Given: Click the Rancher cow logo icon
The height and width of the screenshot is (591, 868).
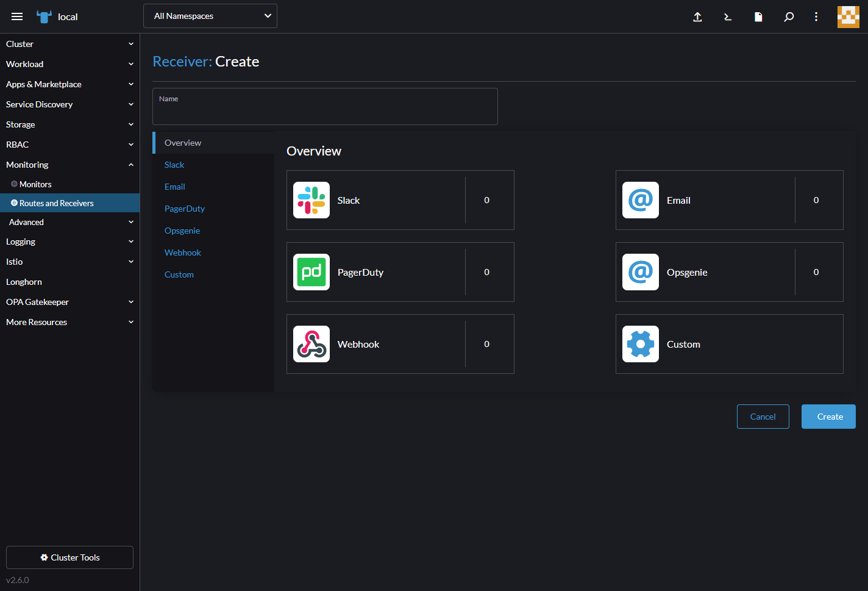Looking at the screenshot, I should click(x=44, y=16).
